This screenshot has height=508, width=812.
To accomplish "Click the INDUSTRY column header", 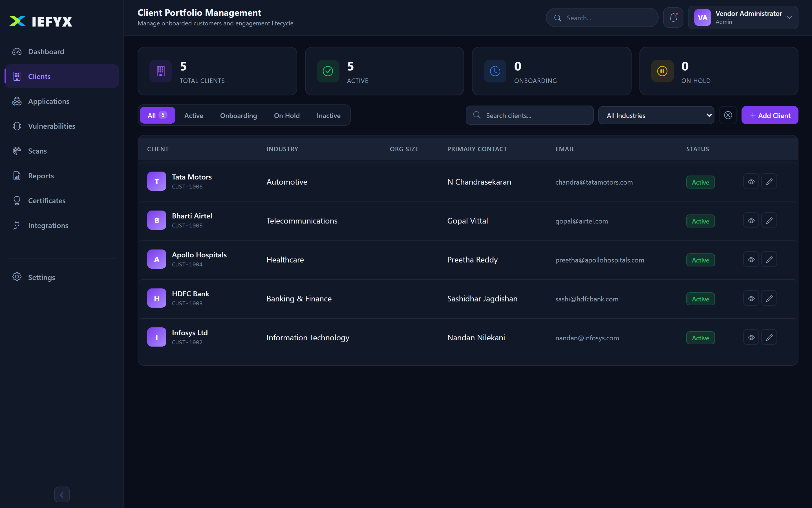I will (x=282, y=149).
